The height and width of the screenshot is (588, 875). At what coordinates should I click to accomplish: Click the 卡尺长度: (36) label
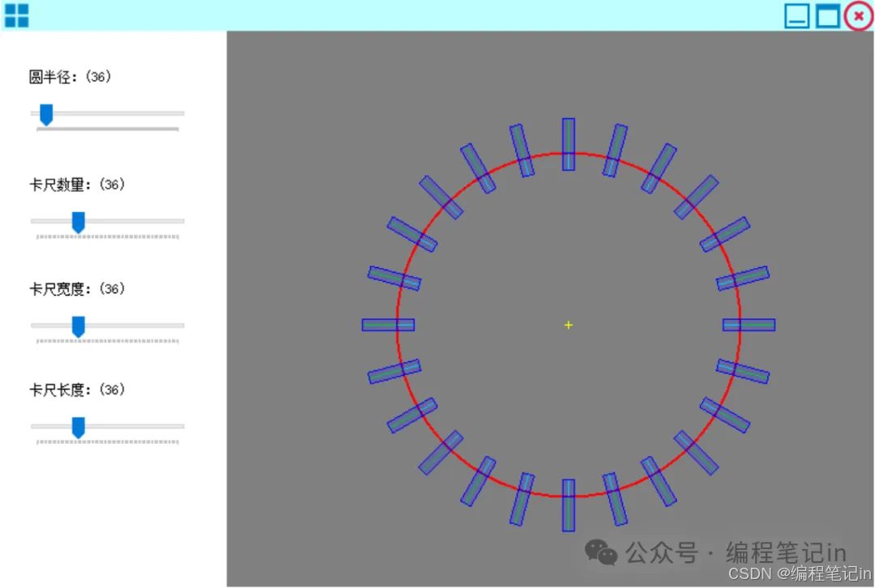(77, 390)
